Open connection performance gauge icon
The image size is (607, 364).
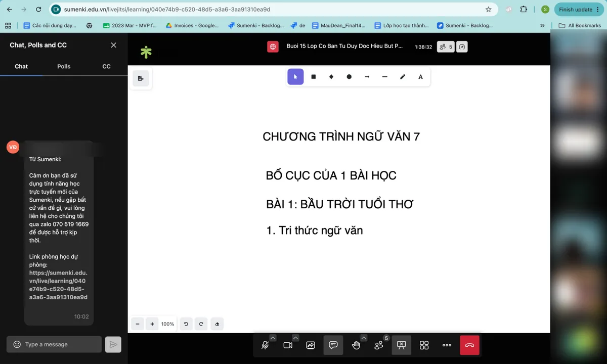click(462, 47)
